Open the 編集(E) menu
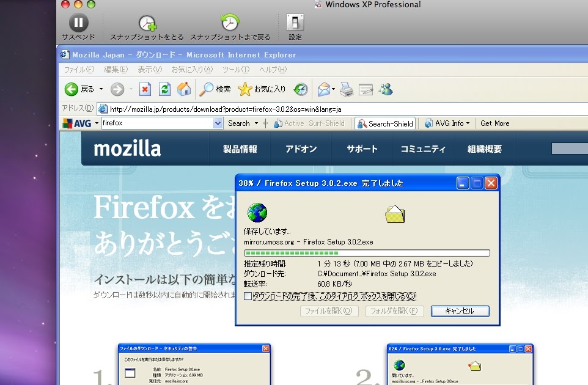Viewport: 588px width, 385px height. (x=116, y=70)
